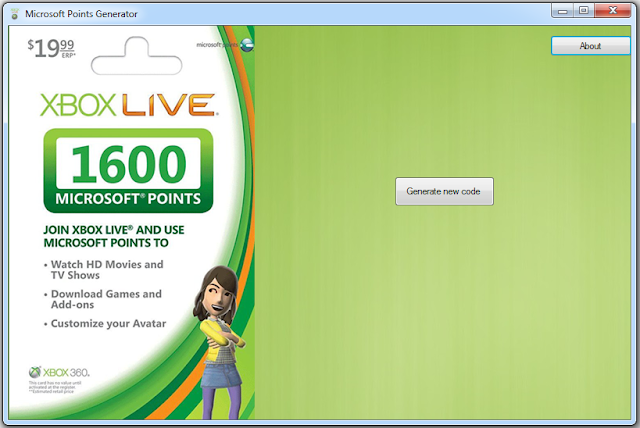Viewport: 640px width, 428px height.
Task: Click the Microsoft Points logo icon
Action: (247, 44)
